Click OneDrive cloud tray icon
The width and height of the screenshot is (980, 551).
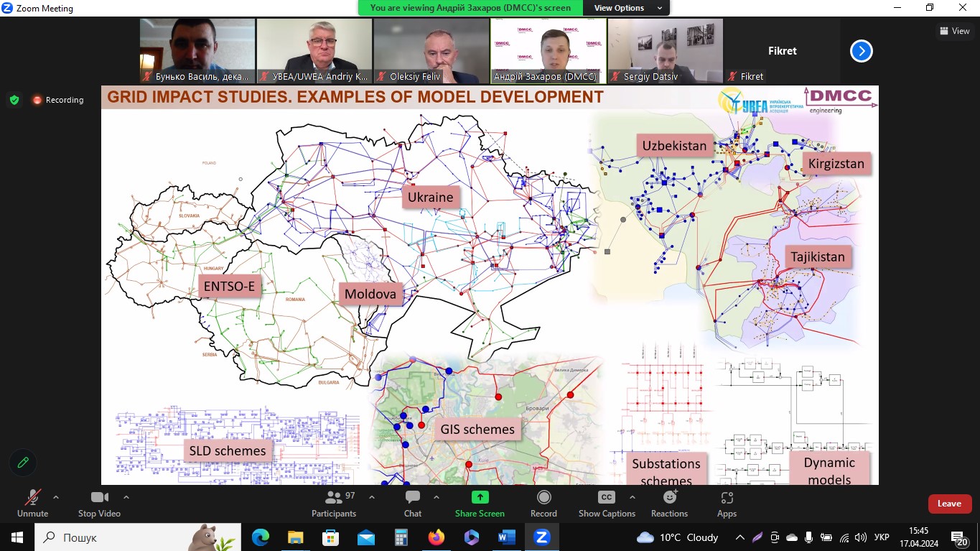[792, 537]
